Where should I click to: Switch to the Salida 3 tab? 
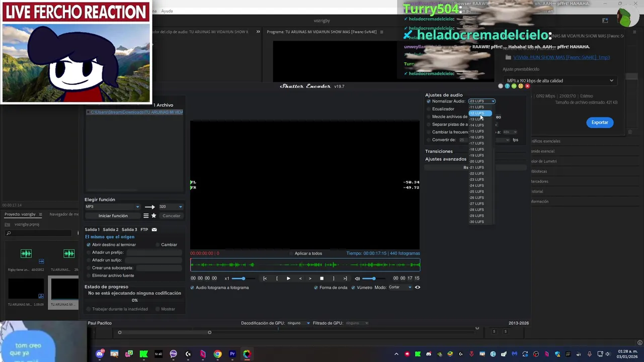tap(129, 230)
